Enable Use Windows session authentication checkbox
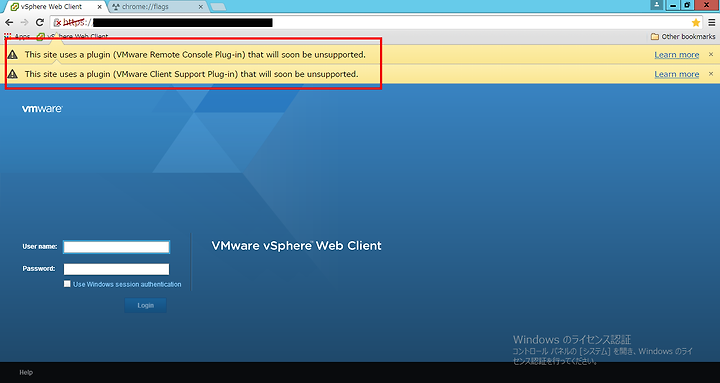Screen dimensions: 720x383 [67, 284]
